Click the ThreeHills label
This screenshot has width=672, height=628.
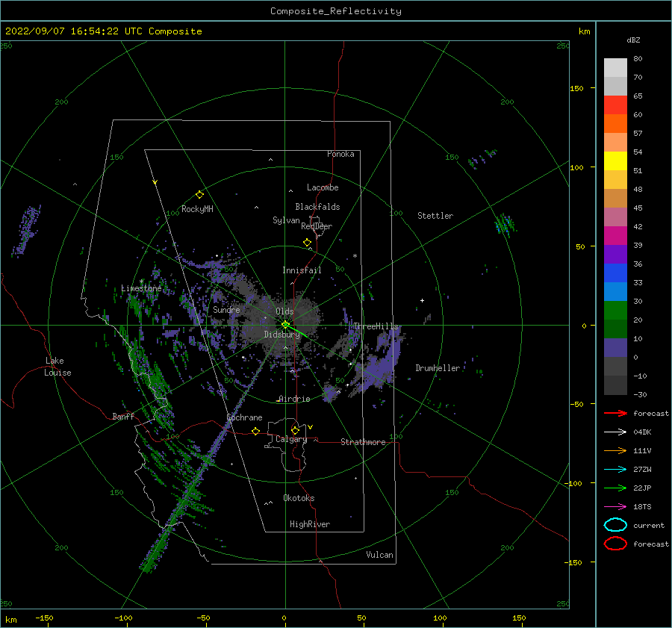tap(376, 326)
